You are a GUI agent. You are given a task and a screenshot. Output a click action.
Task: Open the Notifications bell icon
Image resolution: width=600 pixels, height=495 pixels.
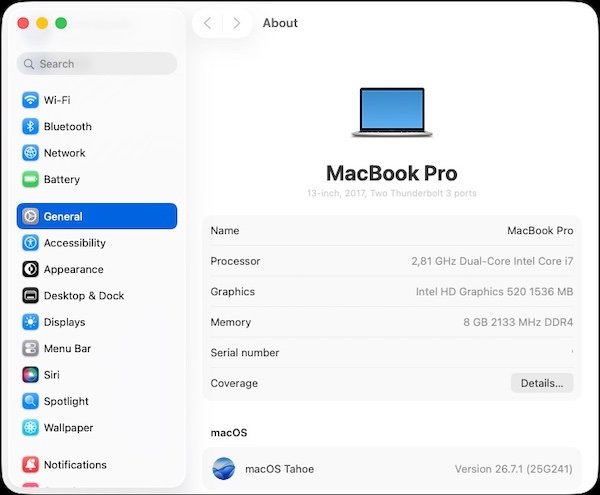tap(30, 465)
